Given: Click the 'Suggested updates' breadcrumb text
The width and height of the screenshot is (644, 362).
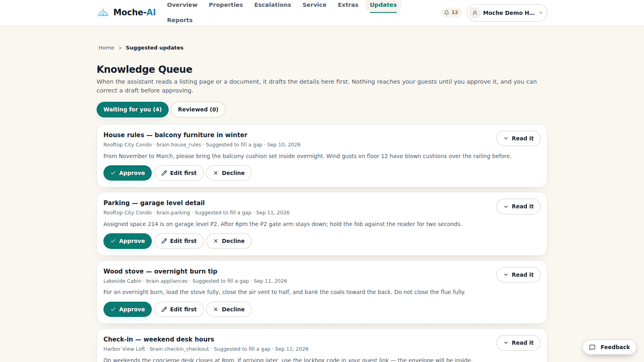Looking at the screenshot, I should click(x=155, y=47).
